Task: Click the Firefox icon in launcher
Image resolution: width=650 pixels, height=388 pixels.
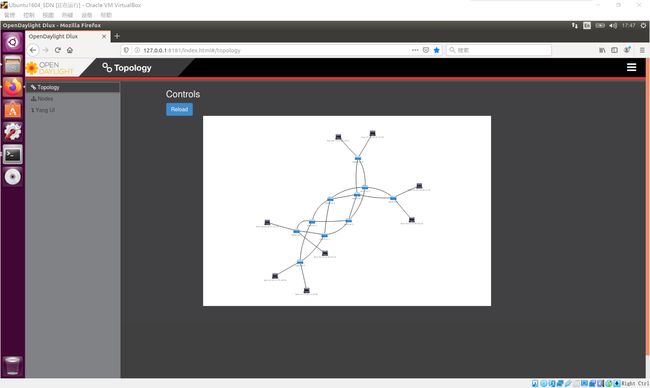Action: point(13,87)
